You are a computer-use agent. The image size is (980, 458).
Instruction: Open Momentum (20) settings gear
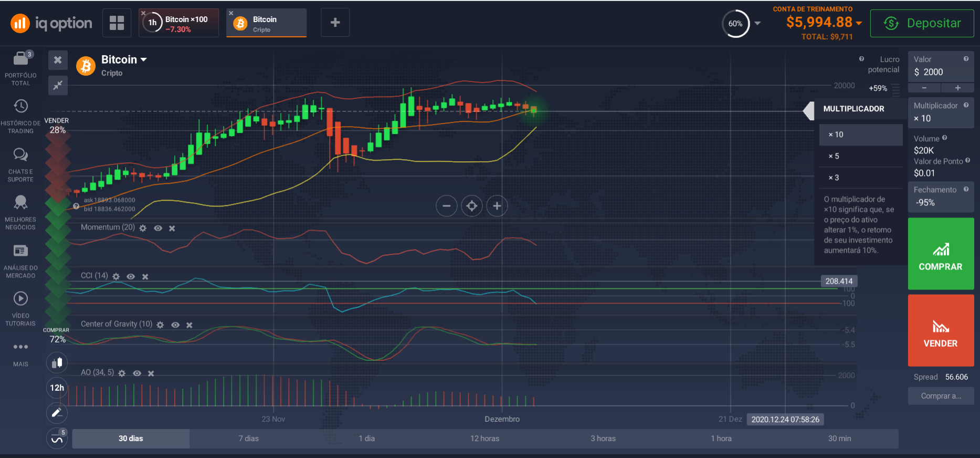pyautogui.click(x=143, y=228)
